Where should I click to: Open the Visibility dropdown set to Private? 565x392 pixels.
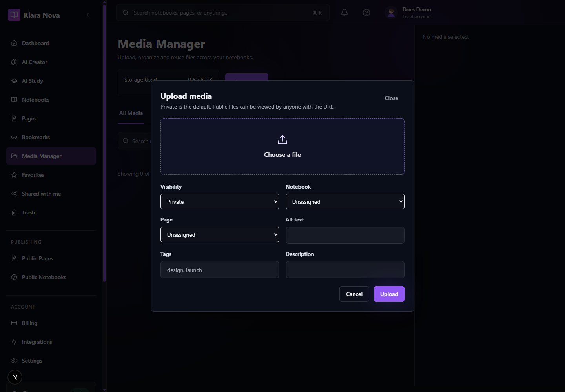(x=220, y=201)
